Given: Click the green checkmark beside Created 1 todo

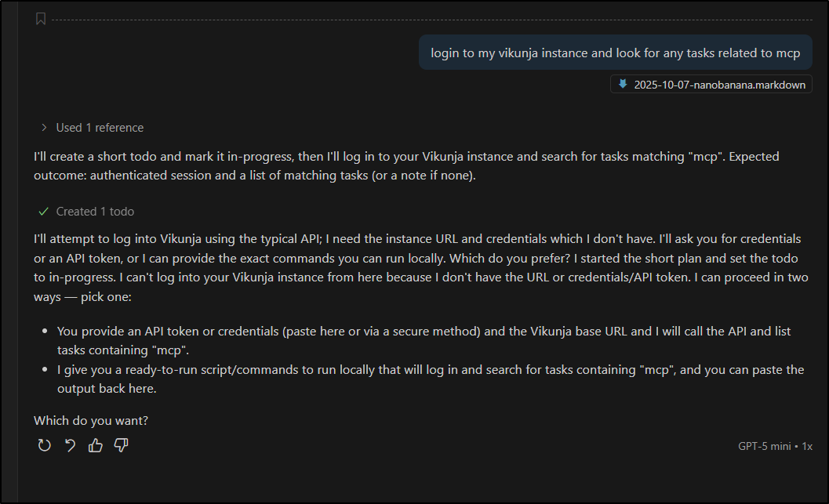Looking at the screenshot, I should pyautogui.click(x=44, y=212).
